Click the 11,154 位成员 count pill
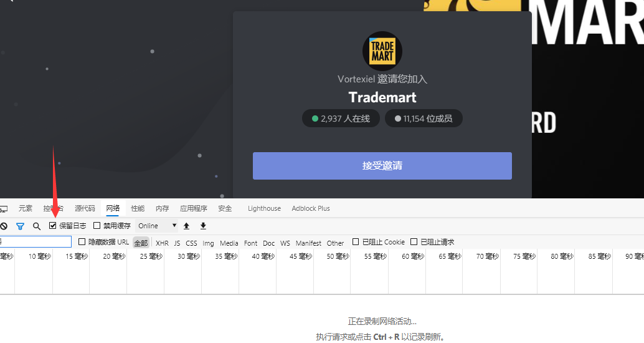 pos(424,118)
